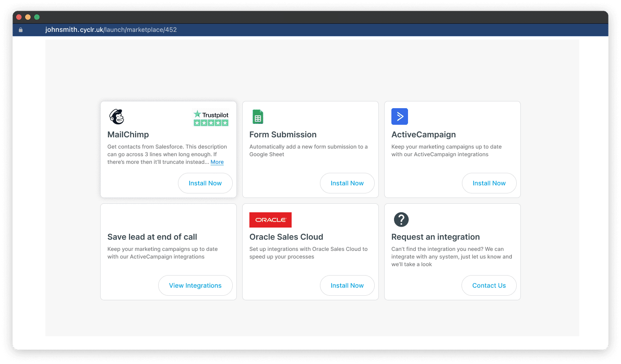
Task: Click the Google Sheets icon on Form Submission card
Action: [x=257, y=116]
